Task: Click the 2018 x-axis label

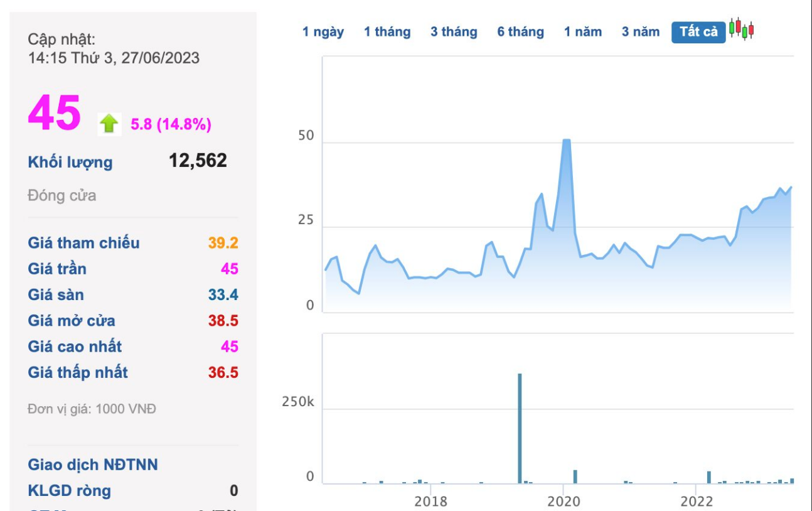Action: point(430,501)
